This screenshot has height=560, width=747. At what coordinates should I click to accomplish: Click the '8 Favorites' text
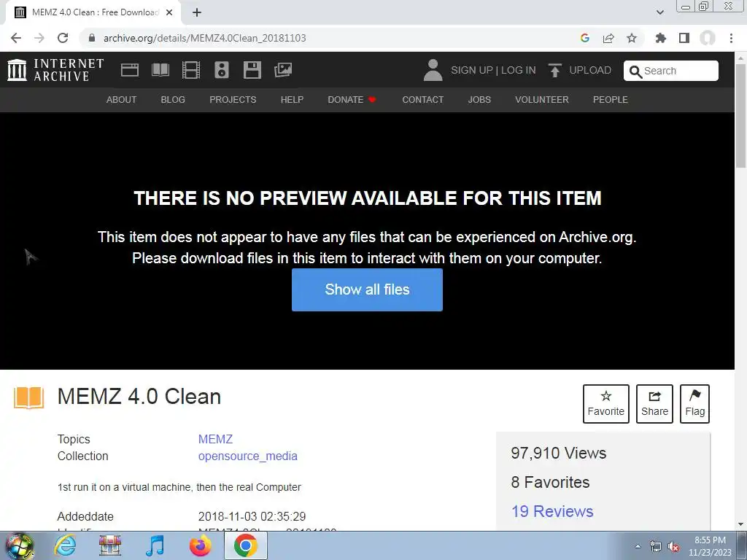point(550,482)
